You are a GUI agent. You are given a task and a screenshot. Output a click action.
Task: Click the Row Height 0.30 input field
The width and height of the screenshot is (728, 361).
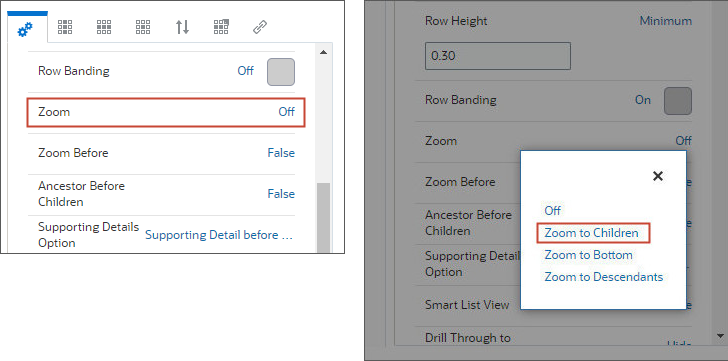pyautogui.click(x=498, y=56)
